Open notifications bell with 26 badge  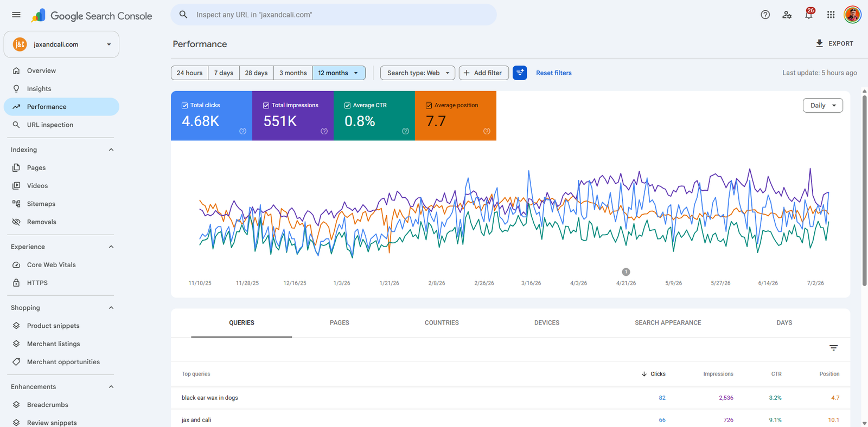click(x=809, y=14)
